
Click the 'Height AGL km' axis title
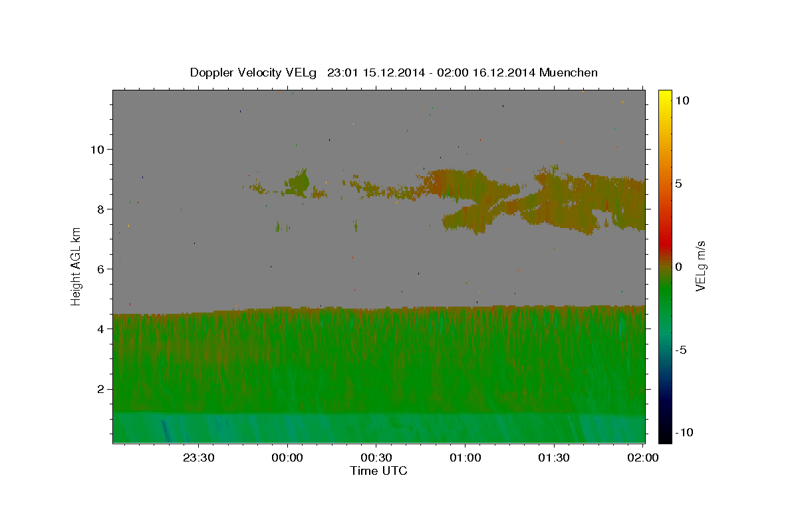[x=76, y=267]
